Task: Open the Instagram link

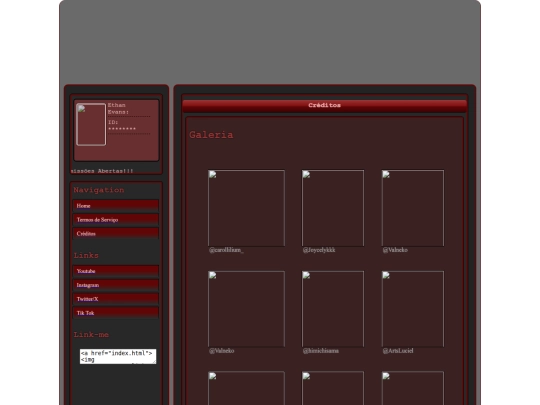Action: 116,285
